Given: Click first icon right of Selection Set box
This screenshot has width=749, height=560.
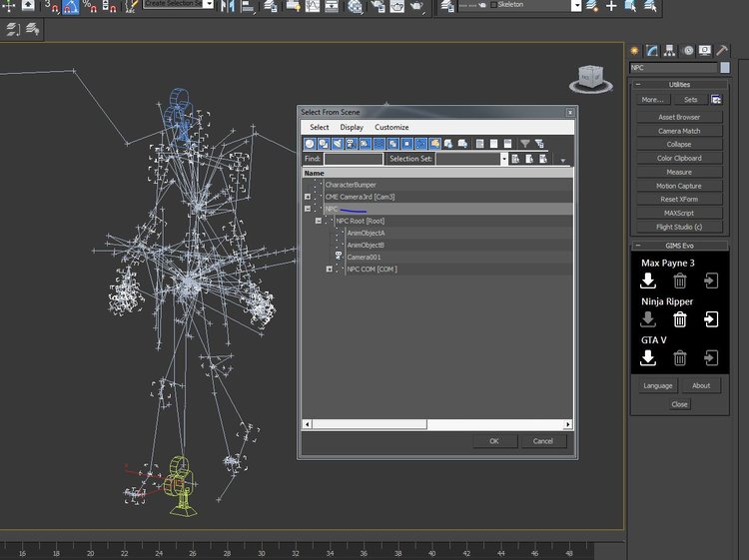Looking at the screenshot, I should [515, 159].
